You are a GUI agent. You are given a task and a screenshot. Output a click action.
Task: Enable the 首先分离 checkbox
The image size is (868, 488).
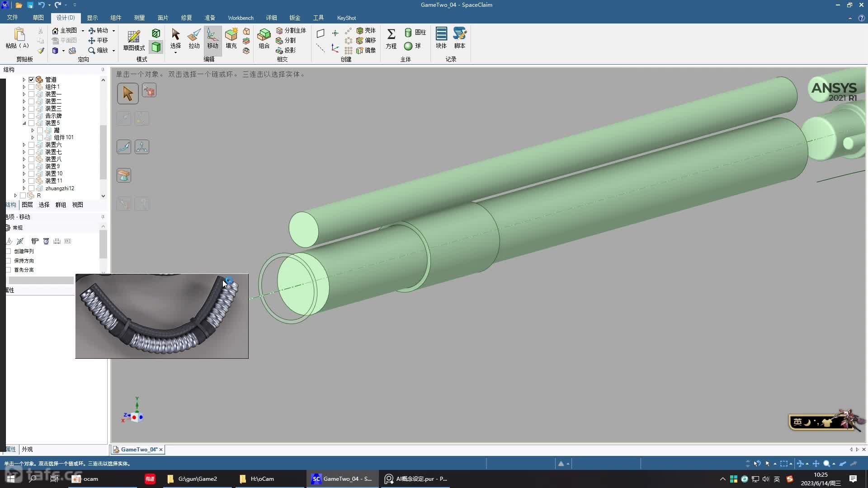tap(8, 270)
